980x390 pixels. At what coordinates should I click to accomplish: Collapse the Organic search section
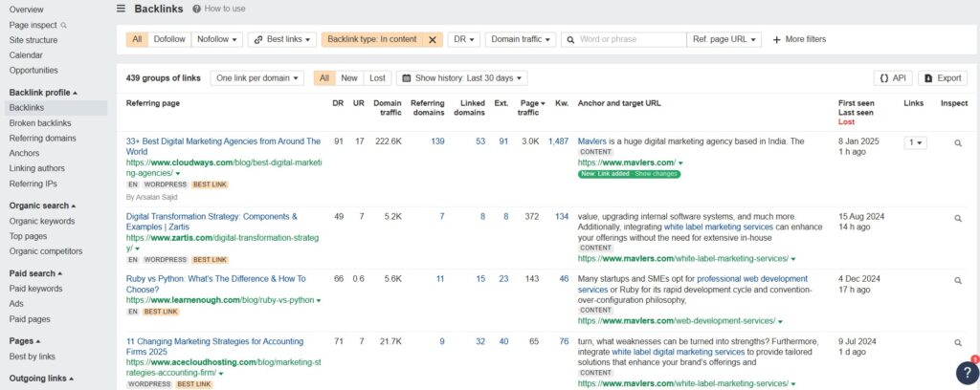(42, 206)
